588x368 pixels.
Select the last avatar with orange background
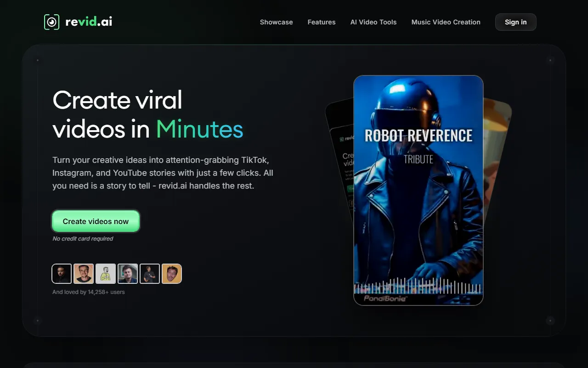tap(172, 274)
